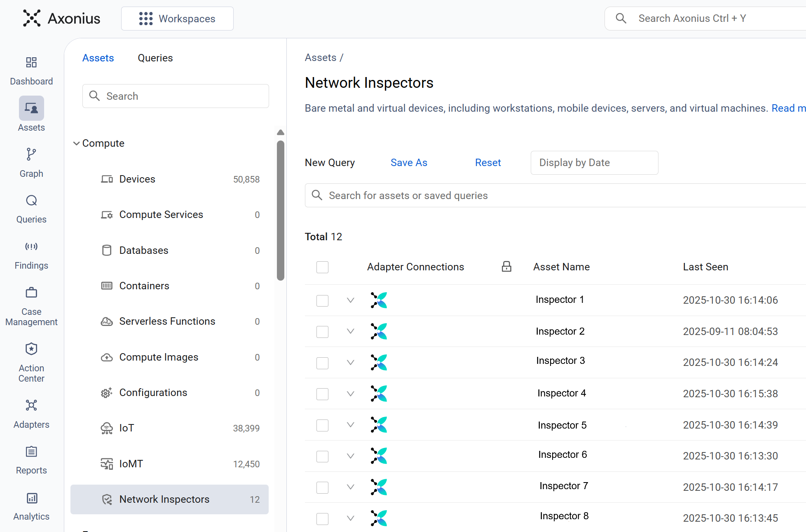Switch to the Queries tab
Screen dimensions: 806x532
coord(155,58)
